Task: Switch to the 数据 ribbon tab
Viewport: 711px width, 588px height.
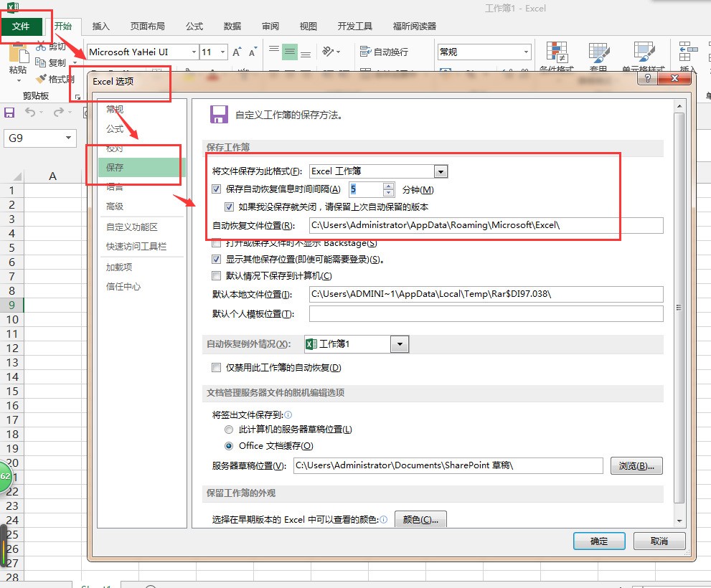Action: point(232,27)
